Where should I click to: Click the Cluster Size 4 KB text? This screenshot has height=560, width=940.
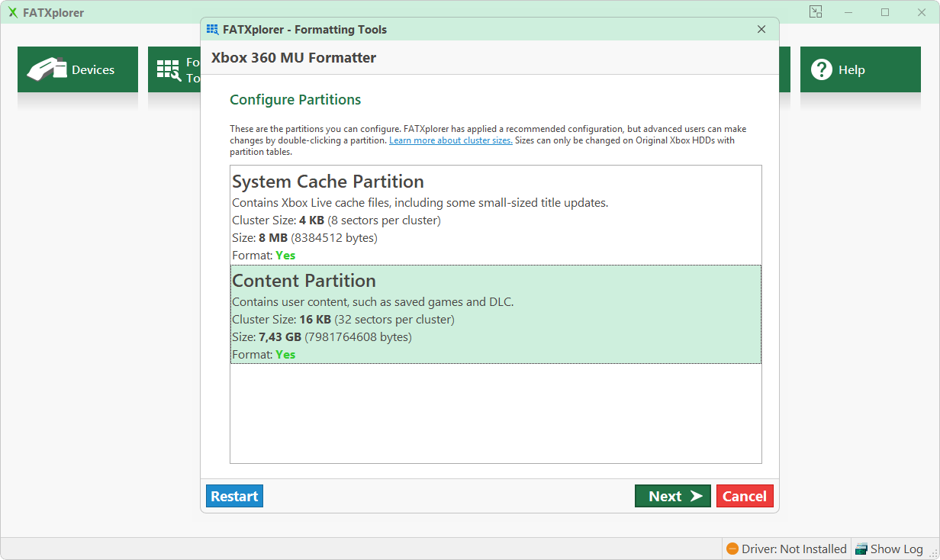(336, 220)
